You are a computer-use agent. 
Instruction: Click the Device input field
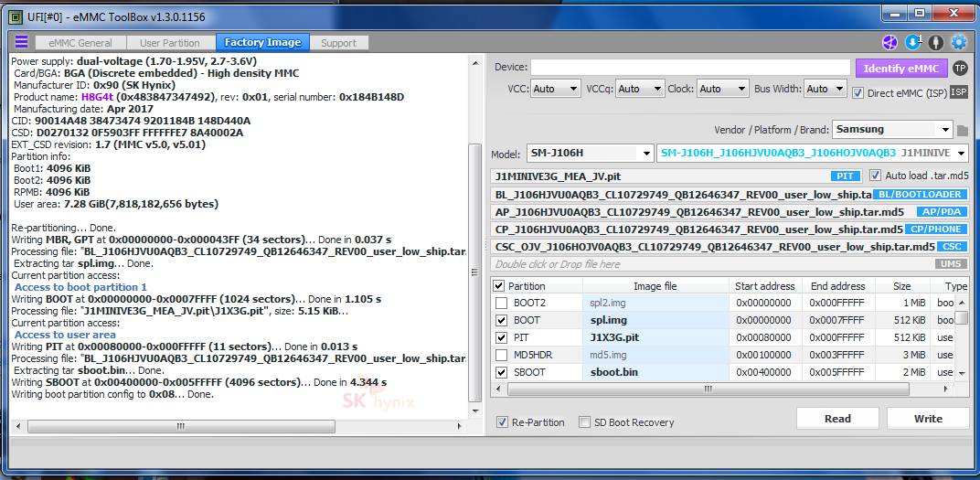click(x=690, y=68)
